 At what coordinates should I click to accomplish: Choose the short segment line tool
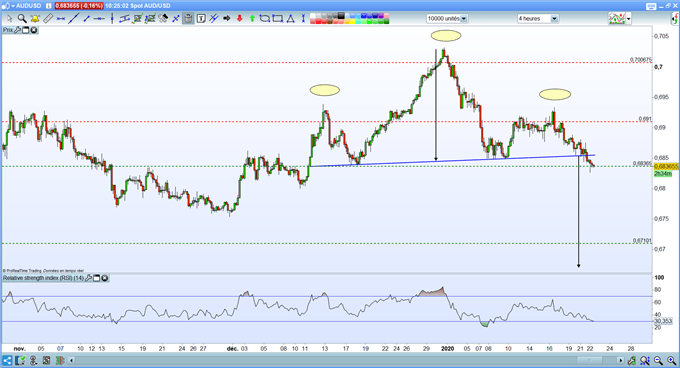pos(87,19)
